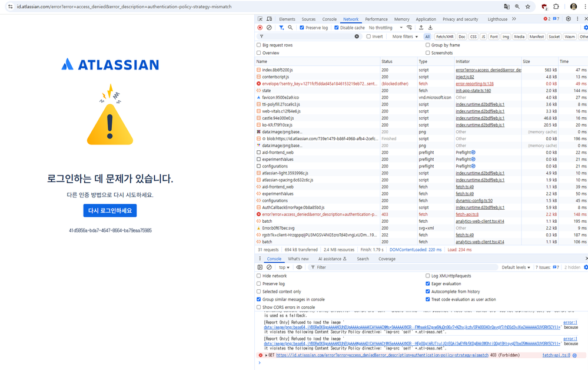Viewport: 588px width, 370px height.
Task: Filter requests by Fetch/XHR
Action: point(445,37)
